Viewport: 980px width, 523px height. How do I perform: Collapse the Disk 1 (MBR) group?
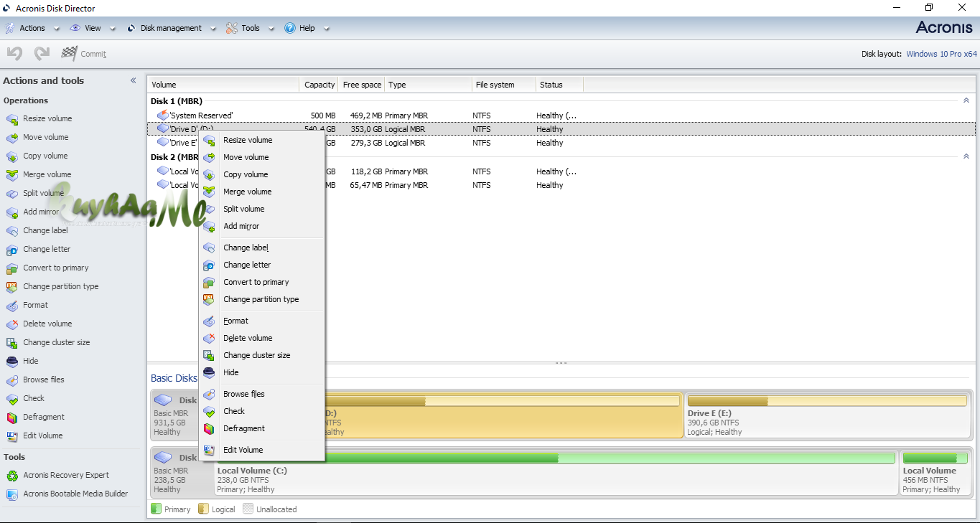point(966,100)
